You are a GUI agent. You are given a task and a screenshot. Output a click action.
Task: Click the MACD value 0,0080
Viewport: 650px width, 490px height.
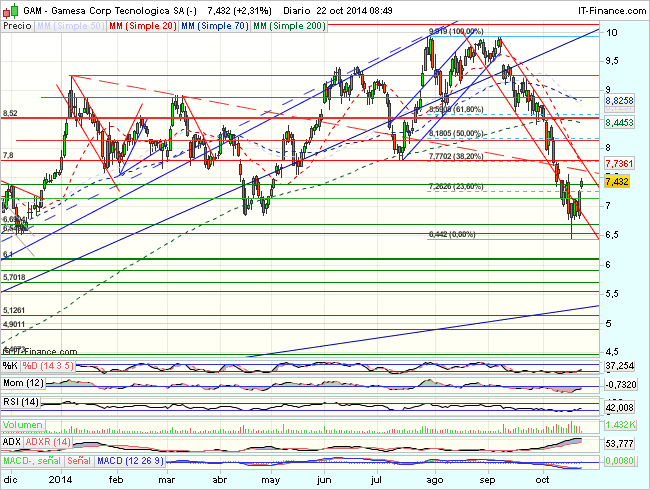[619, 461]
